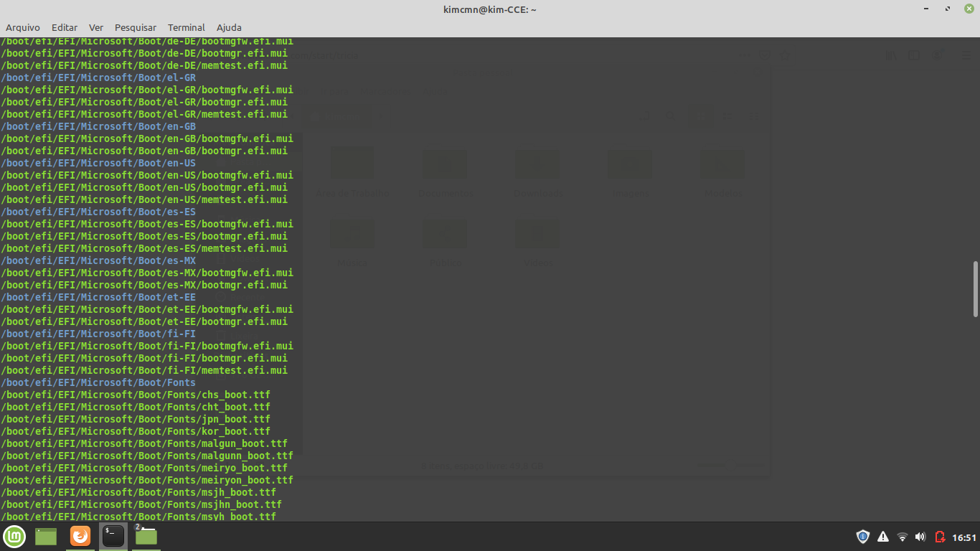Maximize the terminal window

[x=948, y=9]
